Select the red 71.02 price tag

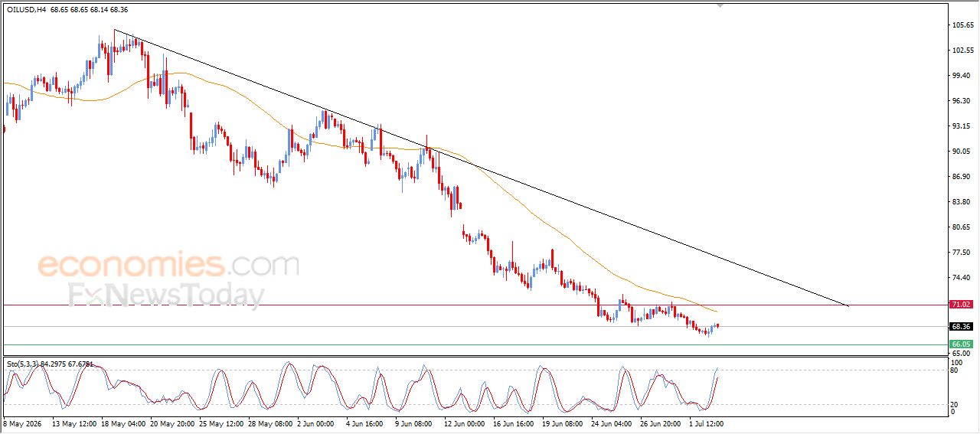[961, 305]
